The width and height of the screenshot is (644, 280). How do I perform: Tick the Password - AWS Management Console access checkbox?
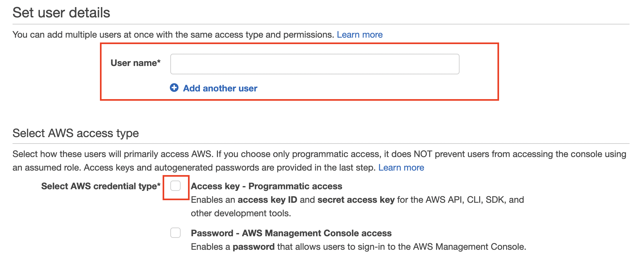click(x=175, y=233)
